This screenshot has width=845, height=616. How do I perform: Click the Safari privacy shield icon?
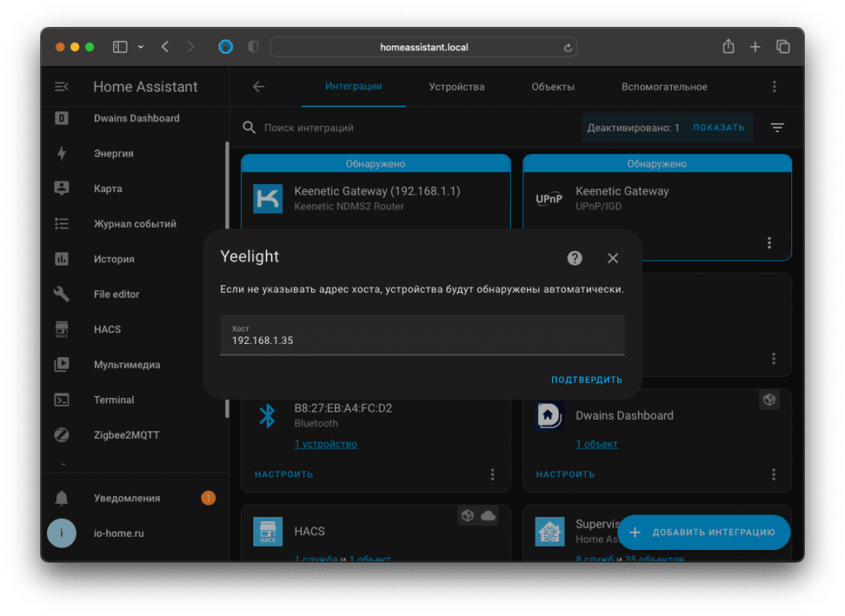click(x=253, y=47)
